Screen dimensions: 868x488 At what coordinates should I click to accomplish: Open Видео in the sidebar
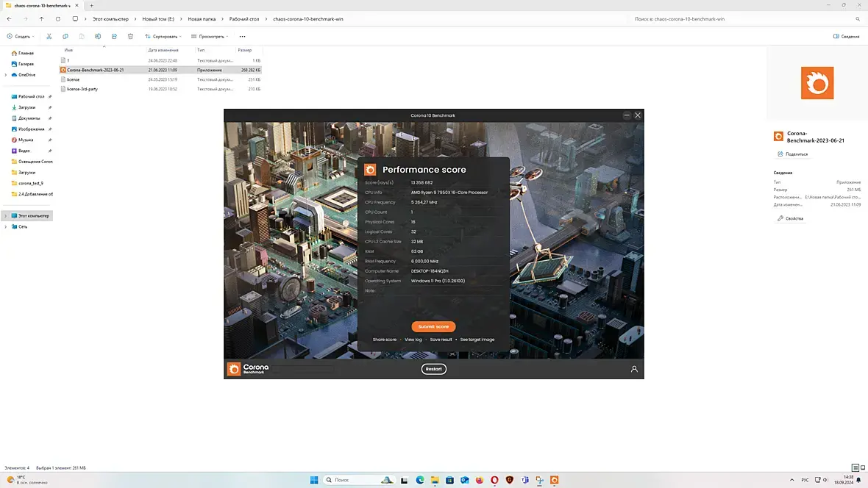[x=24, y=151]
